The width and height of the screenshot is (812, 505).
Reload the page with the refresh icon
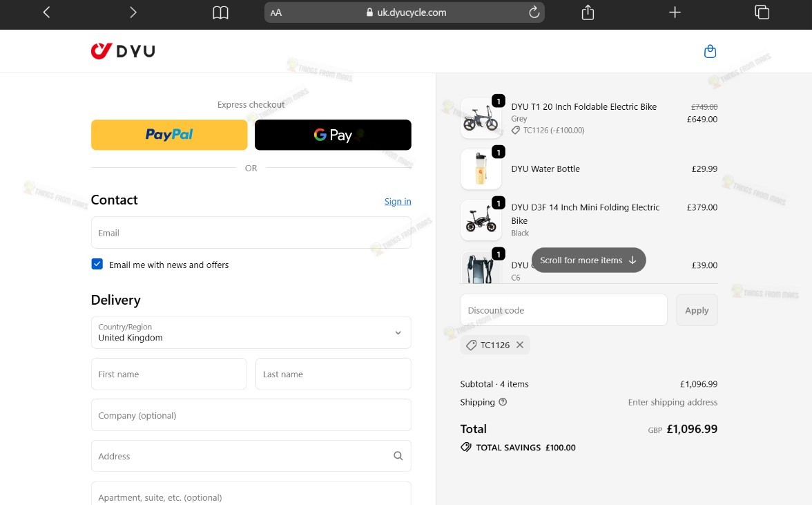(534, 12)
